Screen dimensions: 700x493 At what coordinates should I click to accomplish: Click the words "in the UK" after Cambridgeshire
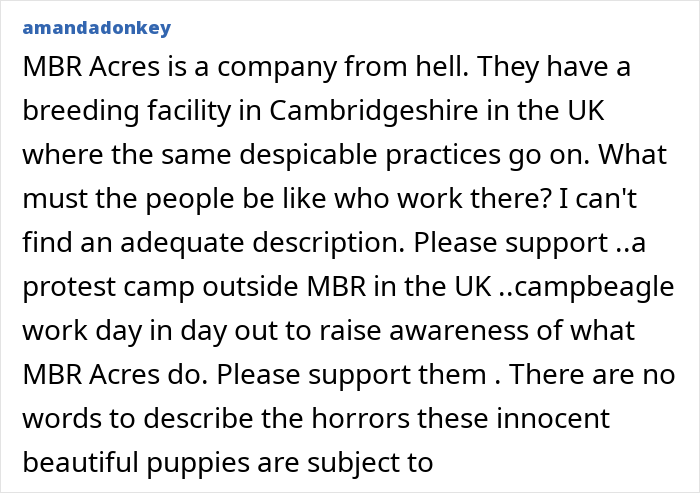[x=540, y=111]
